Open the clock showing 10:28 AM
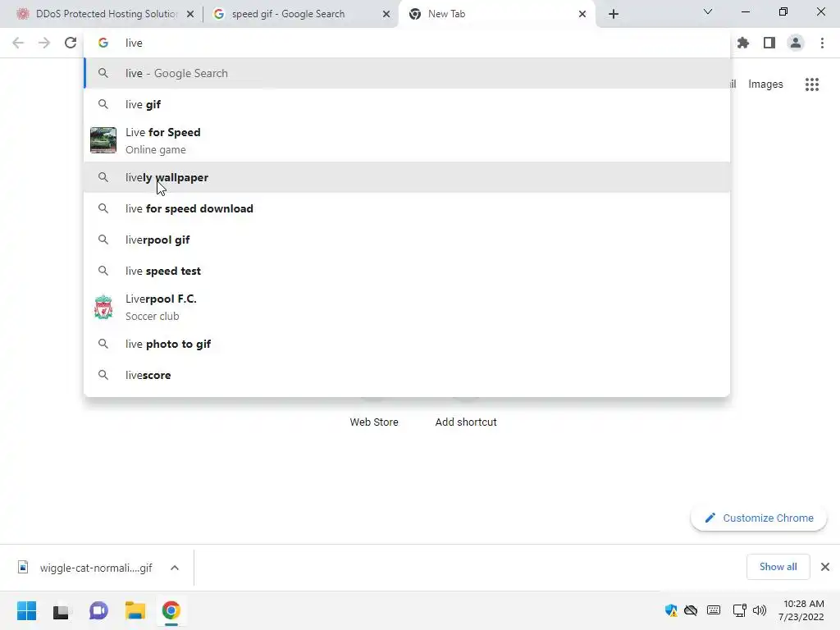This screenshot has width=840, height=630. click(x=801, y=610)
